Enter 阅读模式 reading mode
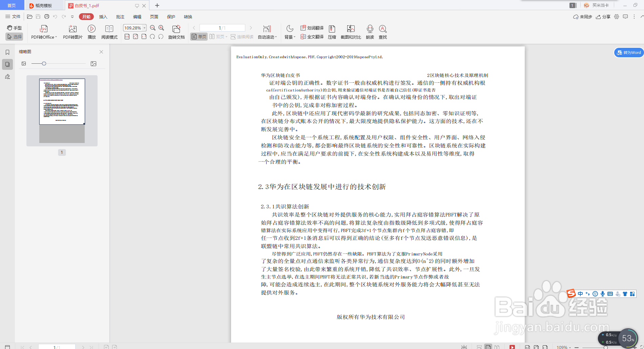644x349 pixels. click(109, 32)
